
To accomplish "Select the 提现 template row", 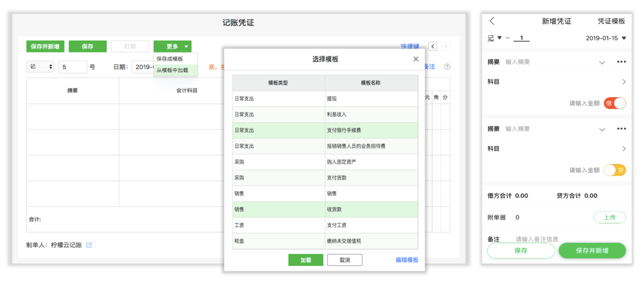I will coord(326,98).
